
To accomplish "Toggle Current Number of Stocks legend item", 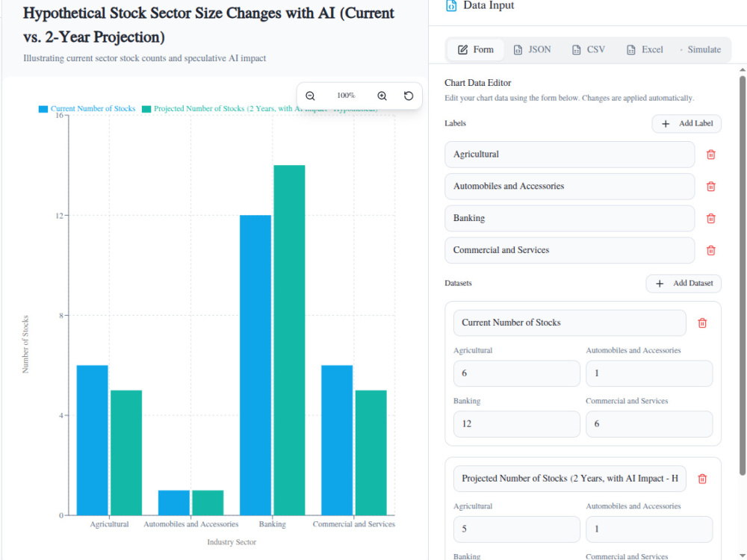I will [87, 108].
